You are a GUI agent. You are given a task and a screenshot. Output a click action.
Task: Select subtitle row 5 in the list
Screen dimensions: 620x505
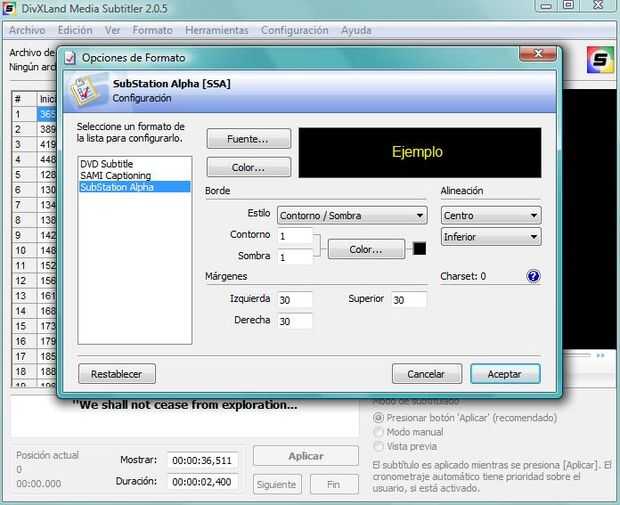(35, 174)
